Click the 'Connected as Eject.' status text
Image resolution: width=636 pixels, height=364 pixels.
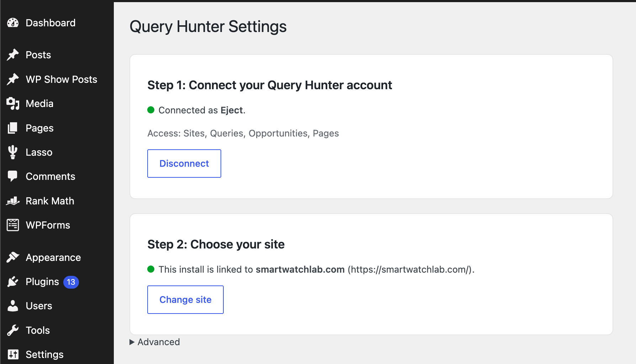202,110
